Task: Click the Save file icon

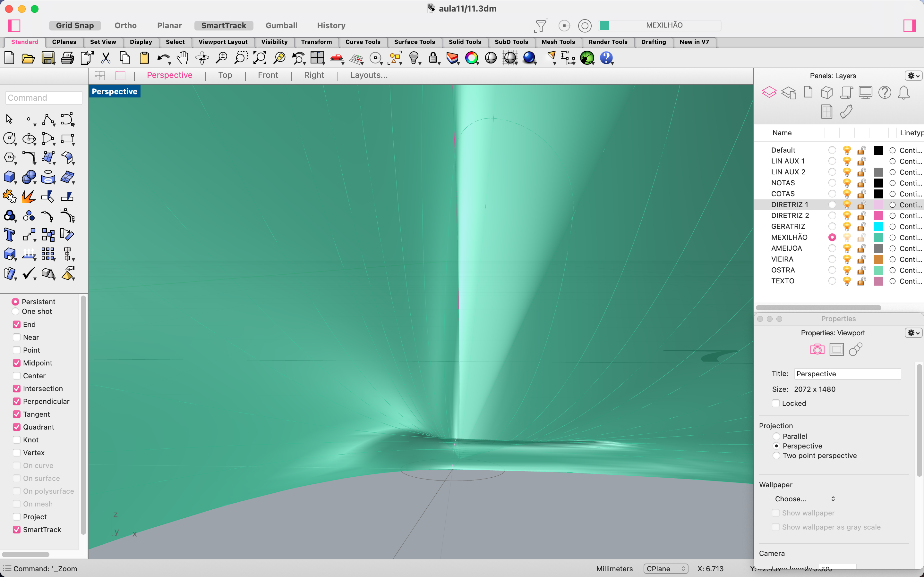Action: click(48, 58)
